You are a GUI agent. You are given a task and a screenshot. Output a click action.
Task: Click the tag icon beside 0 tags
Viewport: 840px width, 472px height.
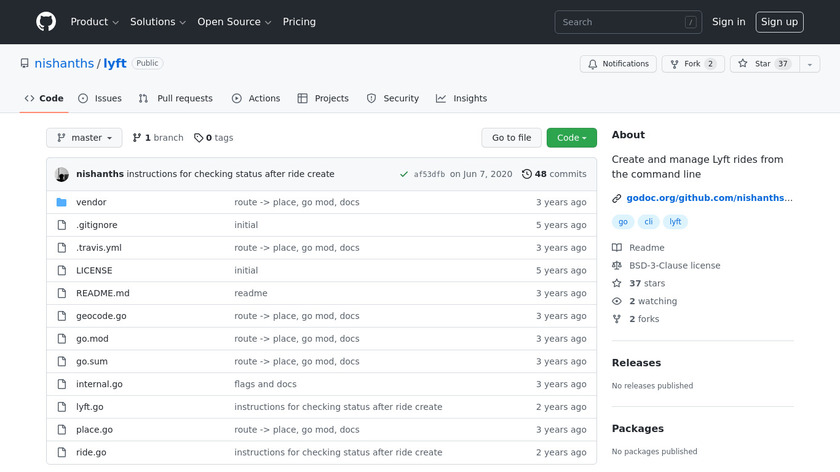[x=198, y=138]
